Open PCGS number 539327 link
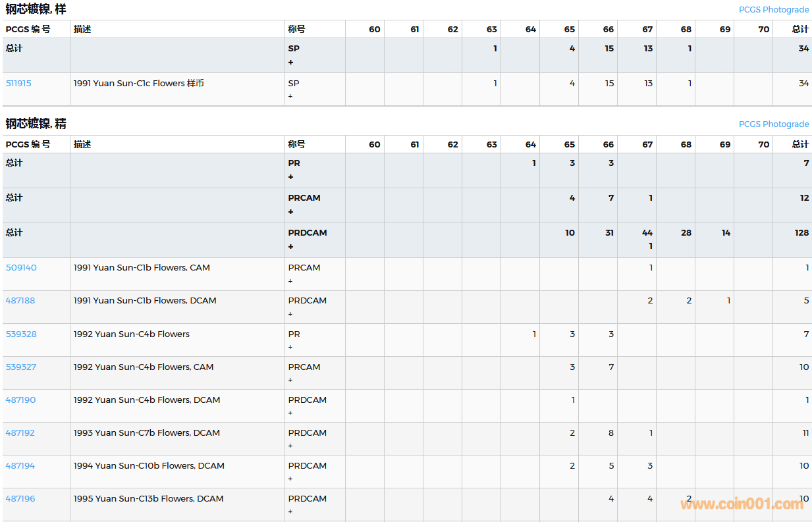 click(x=21, y=367)
